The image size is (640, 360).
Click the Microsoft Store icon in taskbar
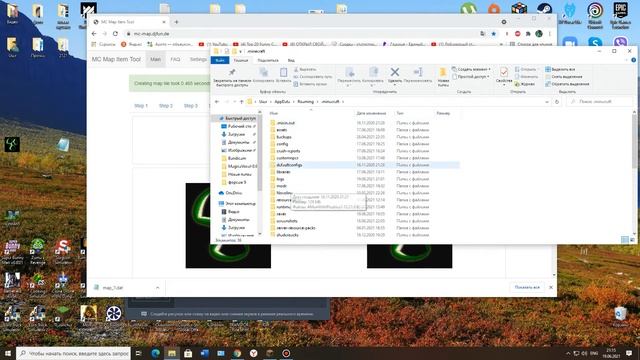188,353
